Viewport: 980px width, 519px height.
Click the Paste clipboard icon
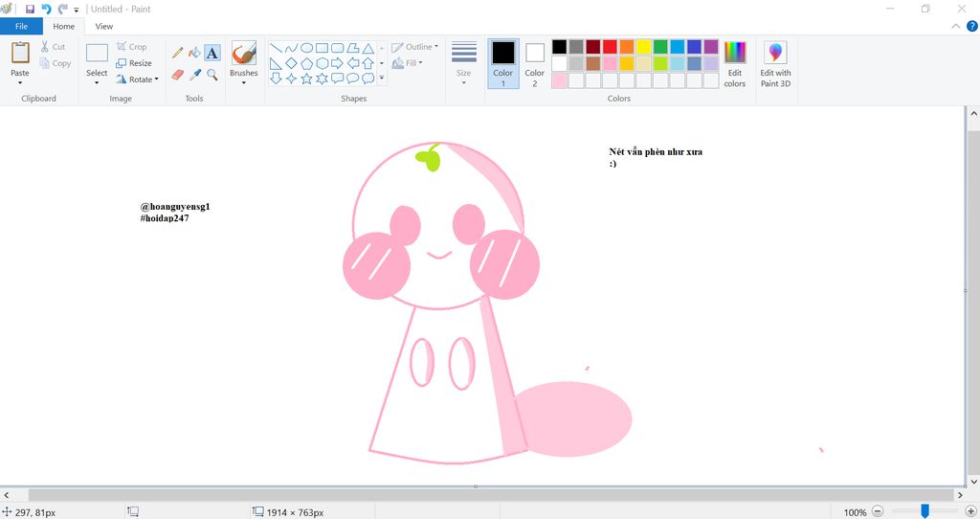tap(20, 53)
